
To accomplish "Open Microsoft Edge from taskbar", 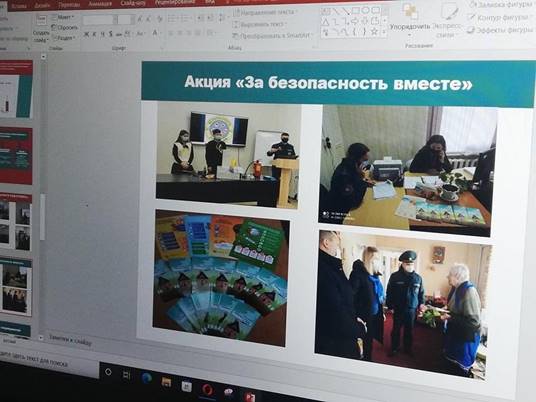I will click(x=147, y=378).
